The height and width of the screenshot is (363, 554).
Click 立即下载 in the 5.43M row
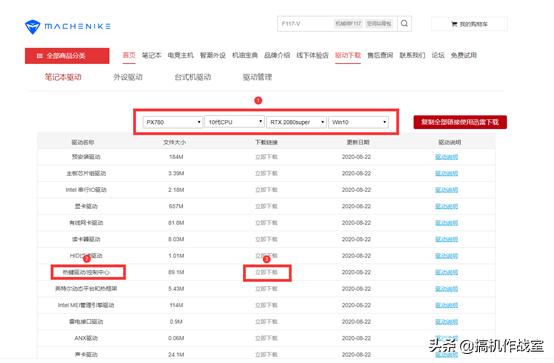pyautogui.click(x=266, y=289)
